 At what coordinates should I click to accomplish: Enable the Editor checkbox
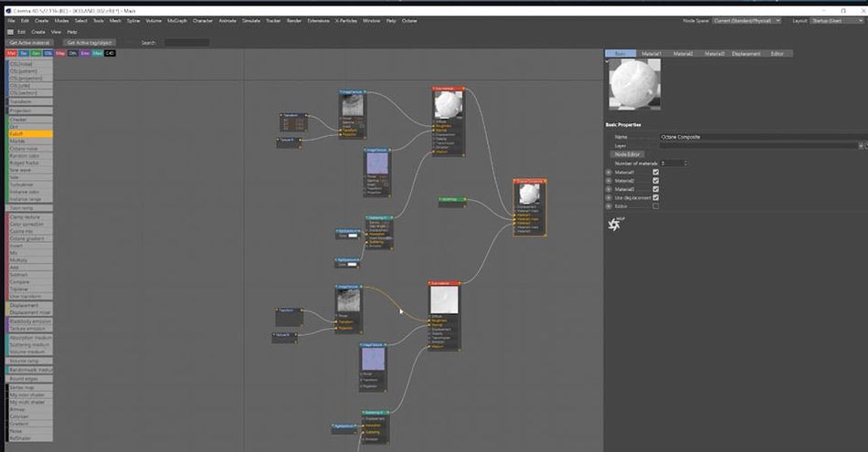[x=656, y=205]
